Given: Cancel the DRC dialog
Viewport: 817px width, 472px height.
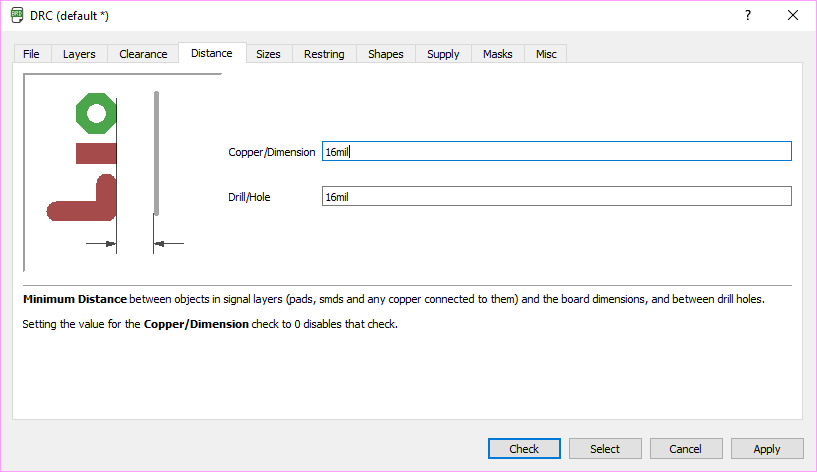Looking at the screenshot, I should tap(686, 449).
